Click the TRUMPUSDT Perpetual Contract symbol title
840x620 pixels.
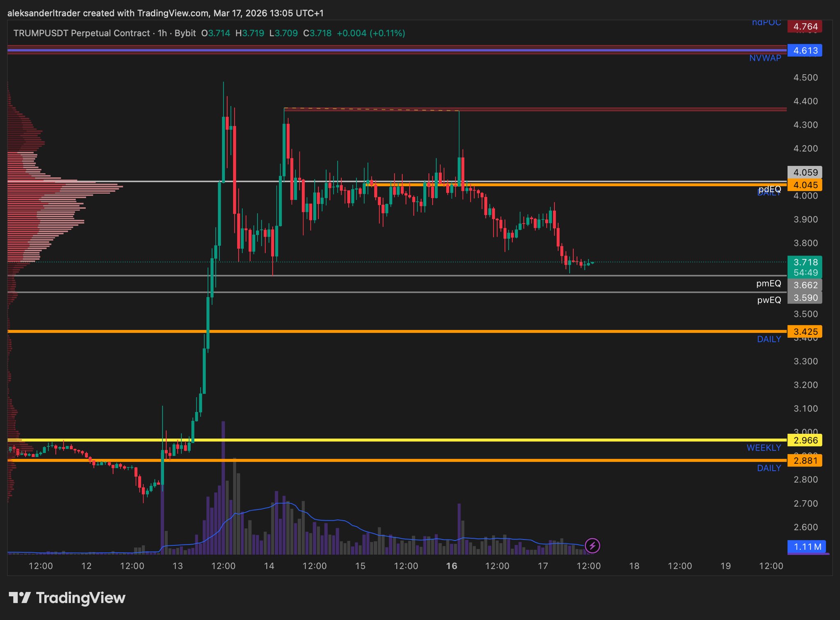[x=82, y=33]
